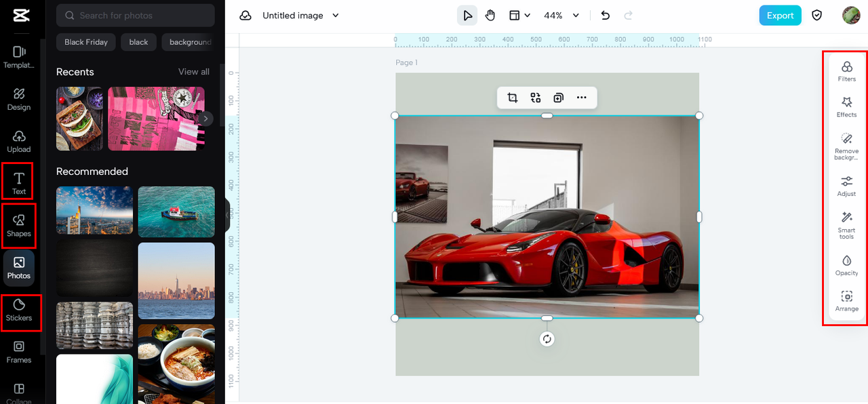The width and height of the screenshot is (868, 404).
Task: Switch to the Stickers tab
Action: 19,310
